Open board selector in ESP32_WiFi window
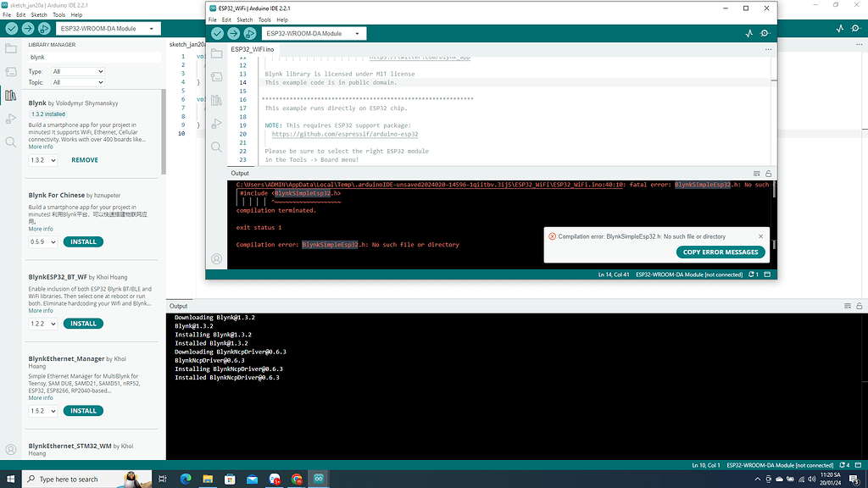Image resolution: width=868 pixels, height=488 pixels. coord(314,34)
